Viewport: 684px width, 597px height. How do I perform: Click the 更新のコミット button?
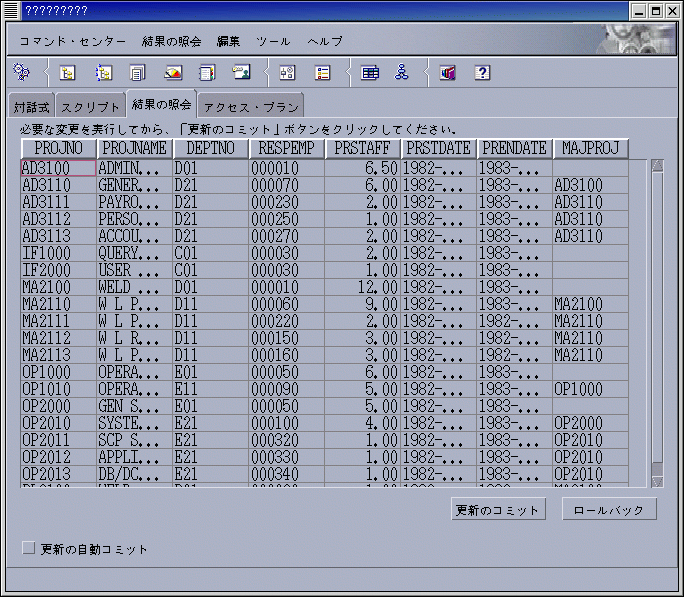[498, 509]
